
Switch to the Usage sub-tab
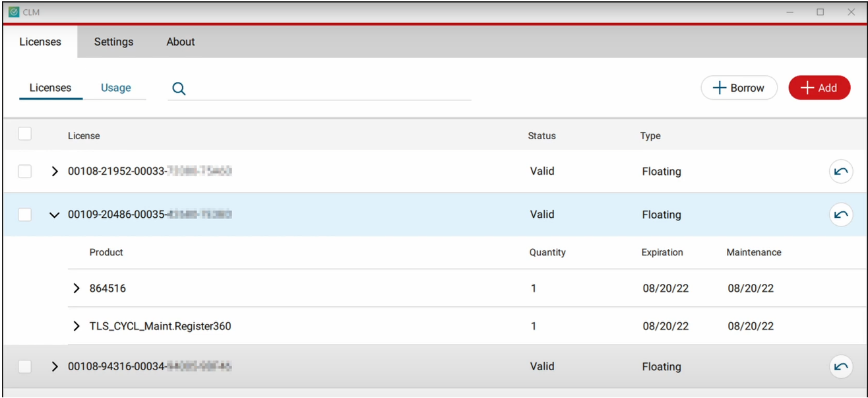[115, 88]
